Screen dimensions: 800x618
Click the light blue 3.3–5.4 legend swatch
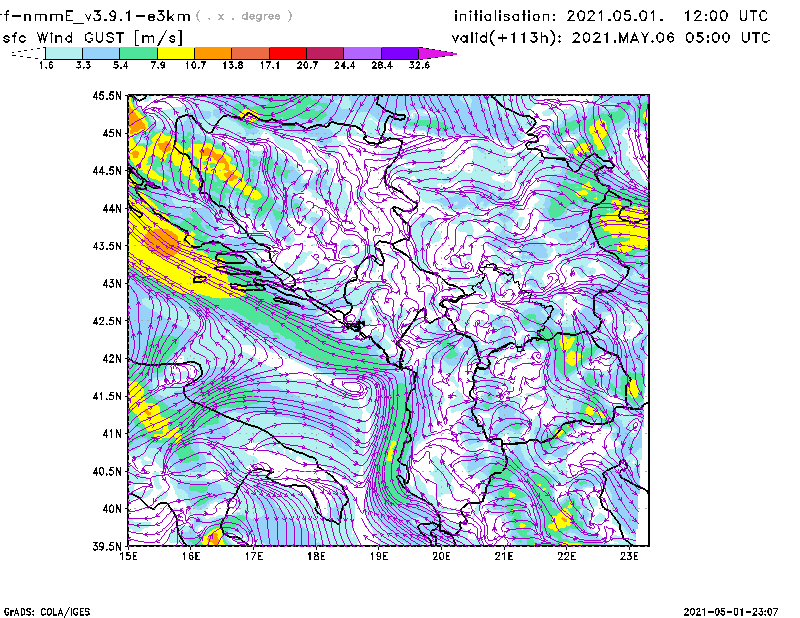click(101, 53)
